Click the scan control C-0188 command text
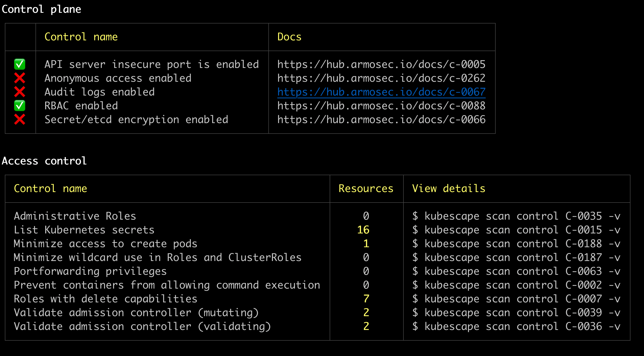Viewport: 644px width, 356px height. coord(516,244)
